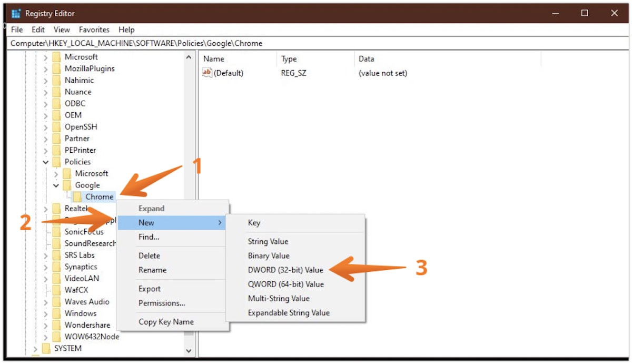Expand the Microsoft registry key
This screenshot has width=632, height=364.
tap(46, 57)
